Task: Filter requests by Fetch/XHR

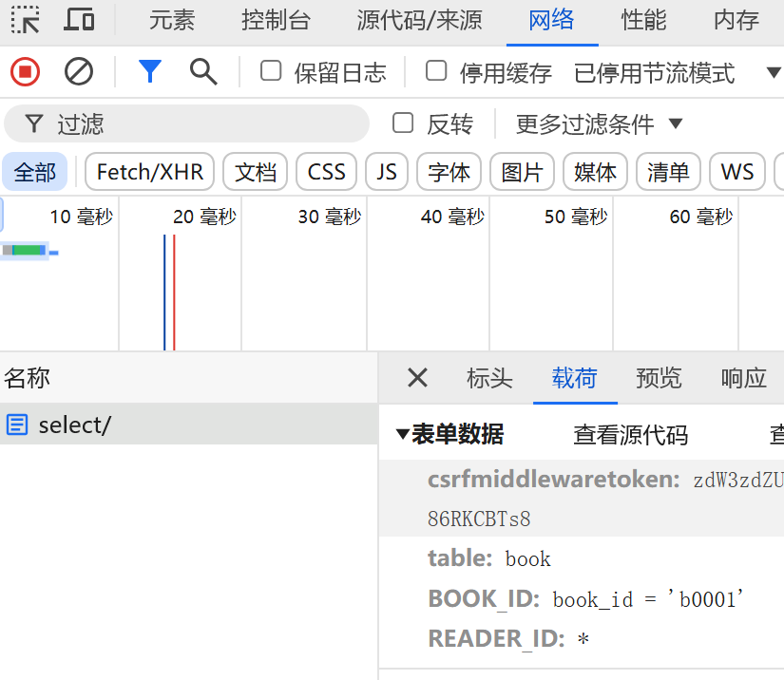Action: (149, 172)
